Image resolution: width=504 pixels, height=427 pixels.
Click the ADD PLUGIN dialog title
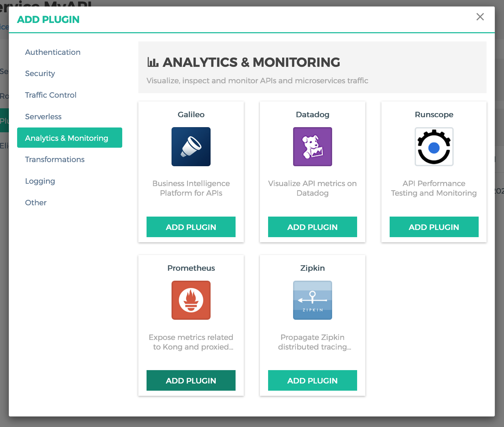click(48, 20)
